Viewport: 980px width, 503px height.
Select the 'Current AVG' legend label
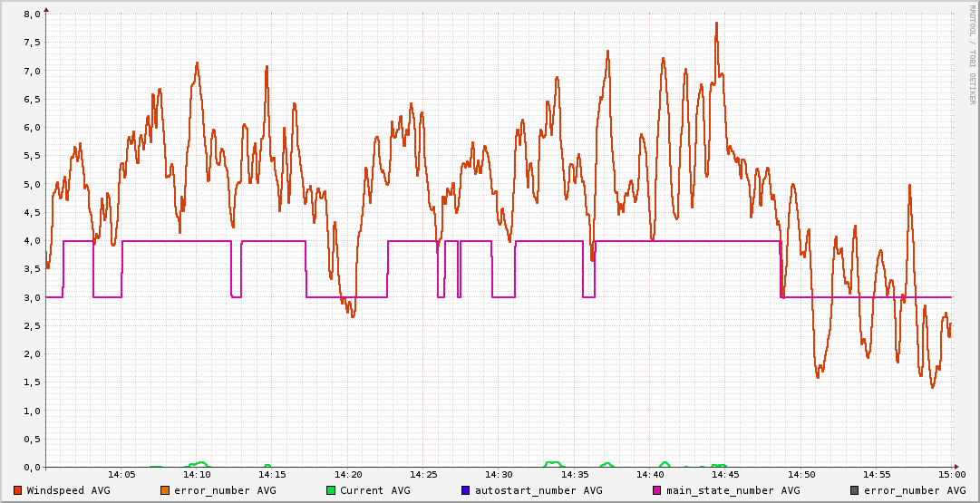coord(374,490)
